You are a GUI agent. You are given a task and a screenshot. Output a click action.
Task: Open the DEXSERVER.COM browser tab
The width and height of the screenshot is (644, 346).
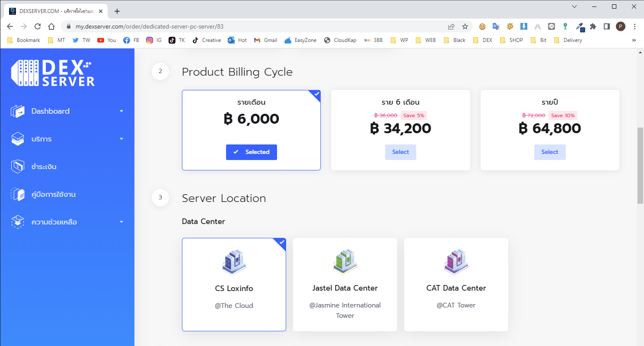(54, 11)
